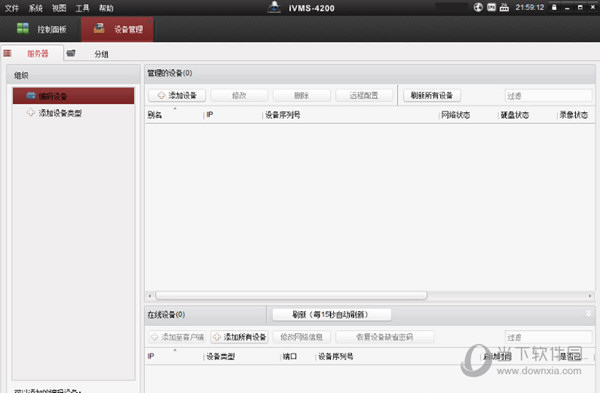This screenshot has width=600, height=393.
Task: Sort by the 设备类型 column header
Action: click(221, 356)
